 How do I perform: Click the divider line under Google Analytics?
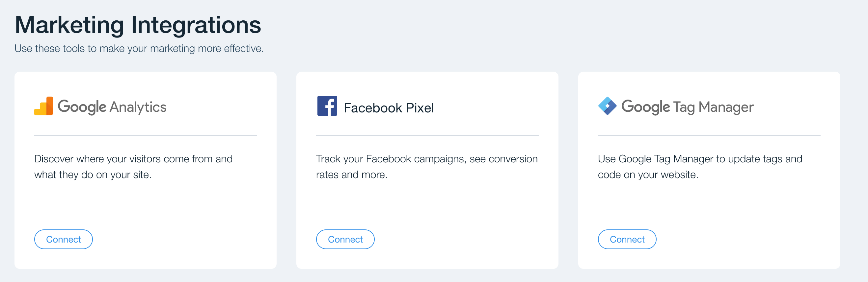click(x=146, y=135)
